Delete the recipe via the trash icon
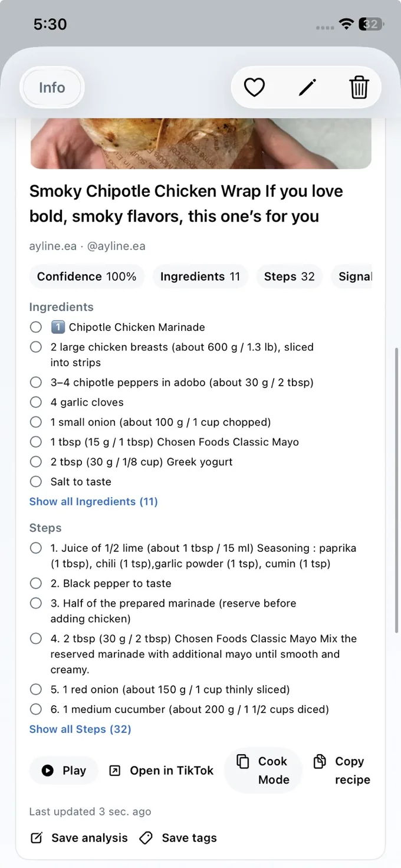401x868 pixels. coord(360,87)
